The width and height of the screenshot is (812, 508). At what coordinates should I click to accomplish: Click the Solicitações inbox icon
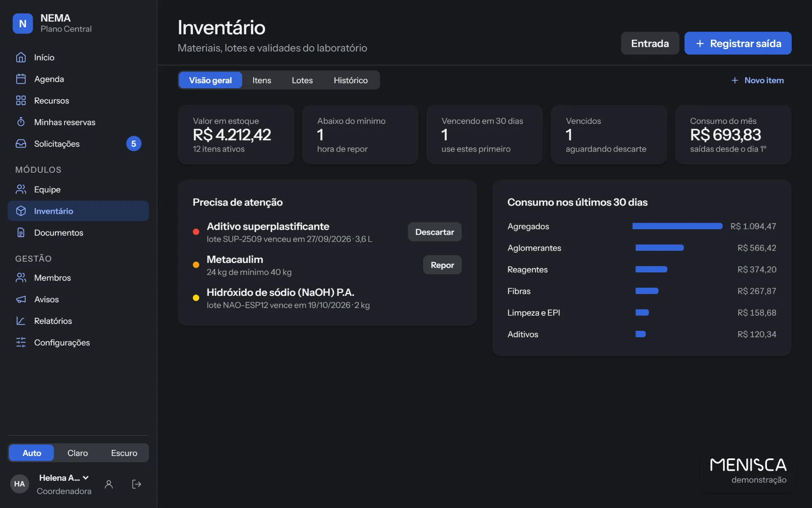click(21, 143)
